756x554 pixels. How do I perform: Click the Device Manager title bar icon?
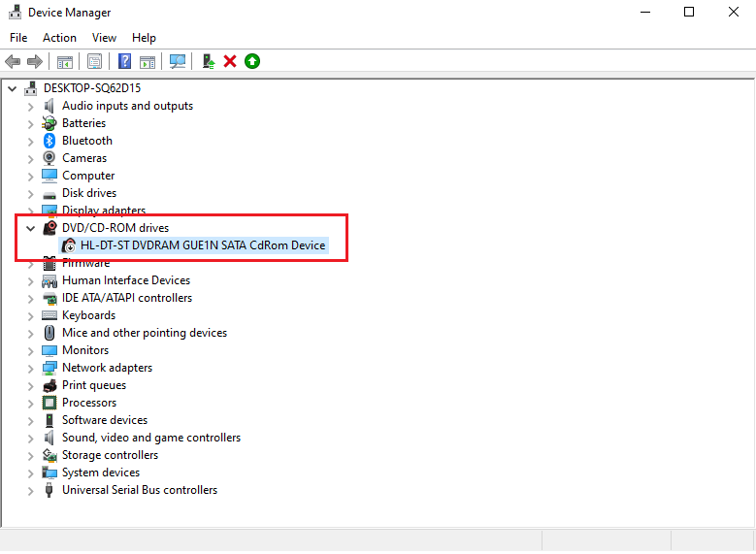[x=15, y=12]
